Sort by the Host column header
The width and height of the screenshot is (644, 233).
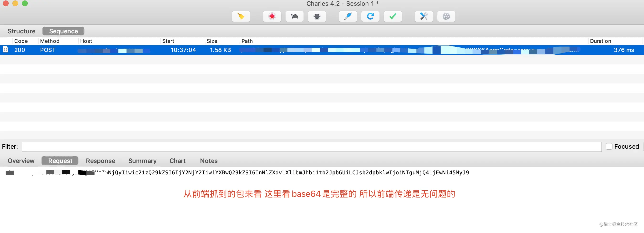pyautogui.click(x=86, y=41)
